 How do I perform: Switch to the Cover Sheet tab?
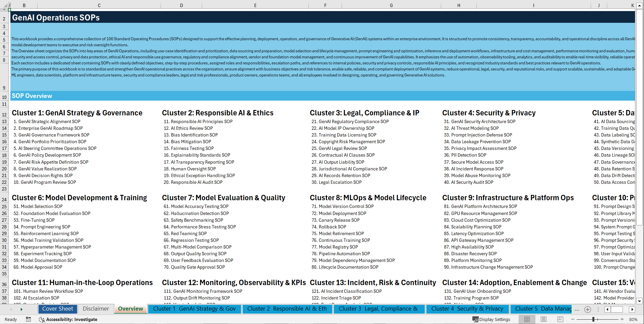[x=57, y=309]
